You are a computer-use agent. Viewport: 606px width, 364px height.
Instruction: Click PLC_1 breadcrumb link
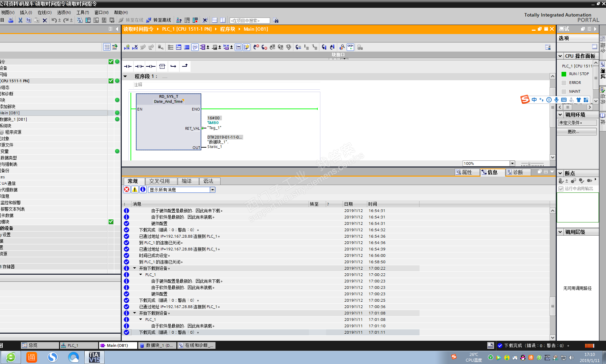pyautogui.click(x=187, y=29)
